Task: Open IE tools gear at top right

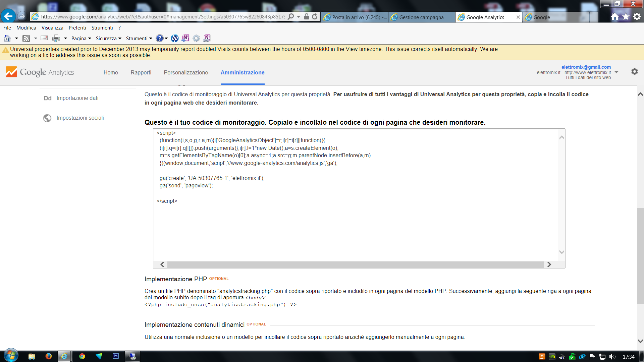Action: (637, 16)
